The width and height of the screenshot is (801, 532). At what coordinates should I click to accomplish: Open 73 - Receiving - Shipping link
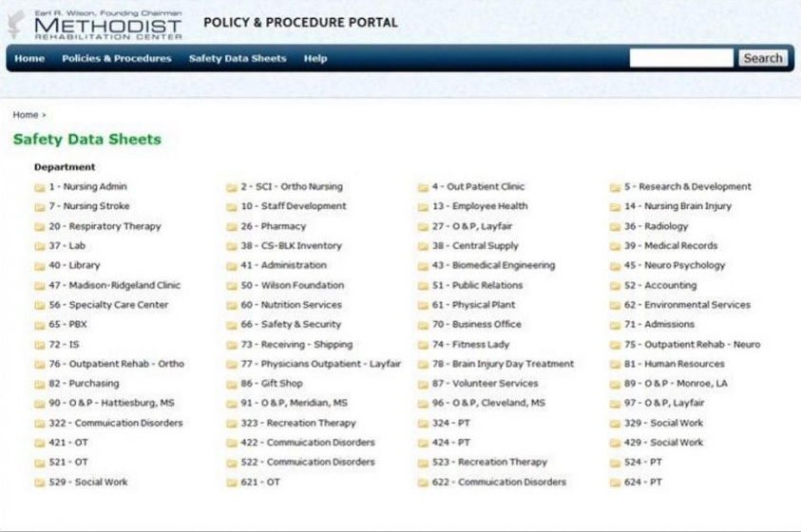click(296, 345)
